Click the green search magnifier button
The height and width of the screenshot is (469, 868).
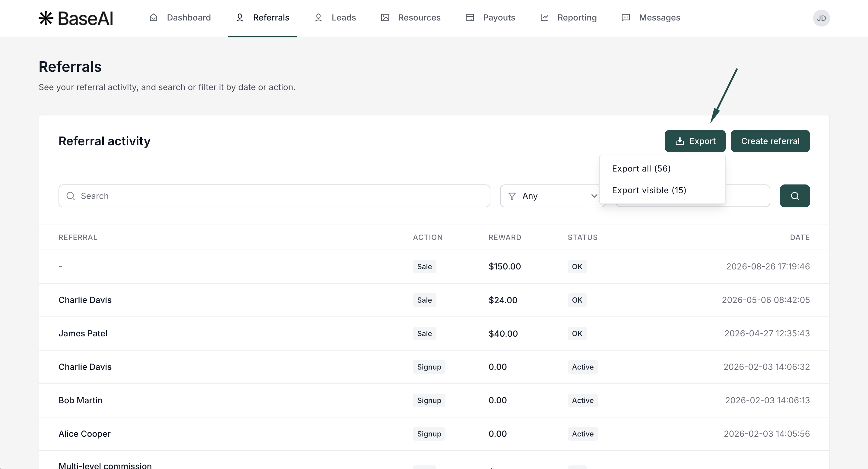pyautogui.click(x=794, y=196)
